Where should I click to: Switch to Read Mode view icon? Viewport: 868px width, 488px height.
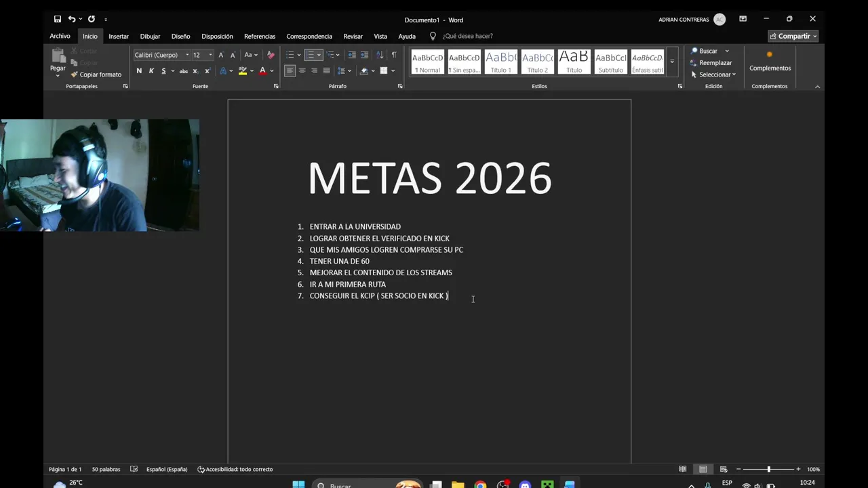[x=683, y=469]
